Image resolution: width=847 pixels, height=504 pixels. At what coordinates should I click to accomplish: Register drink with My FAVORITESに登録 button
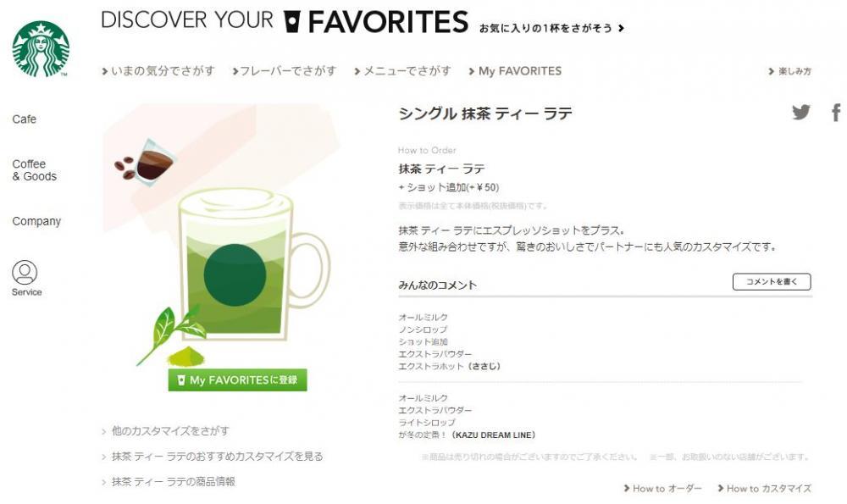[x=238, y=379]
